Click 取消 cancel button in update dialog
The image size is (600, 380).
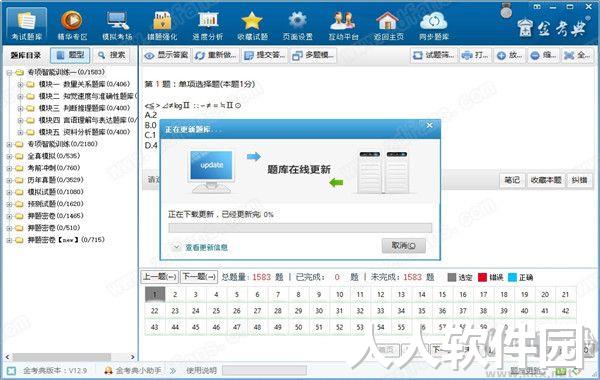(x=404, y=246)
